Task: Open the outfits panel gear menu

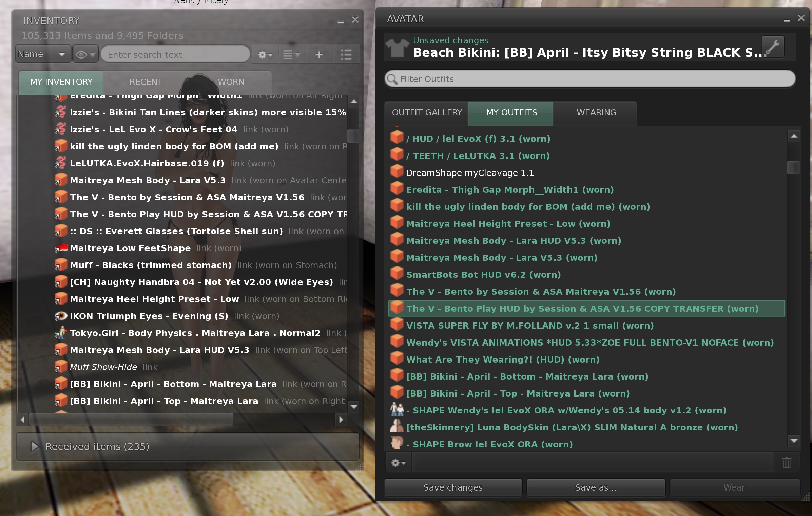Action: coord(398,463)
